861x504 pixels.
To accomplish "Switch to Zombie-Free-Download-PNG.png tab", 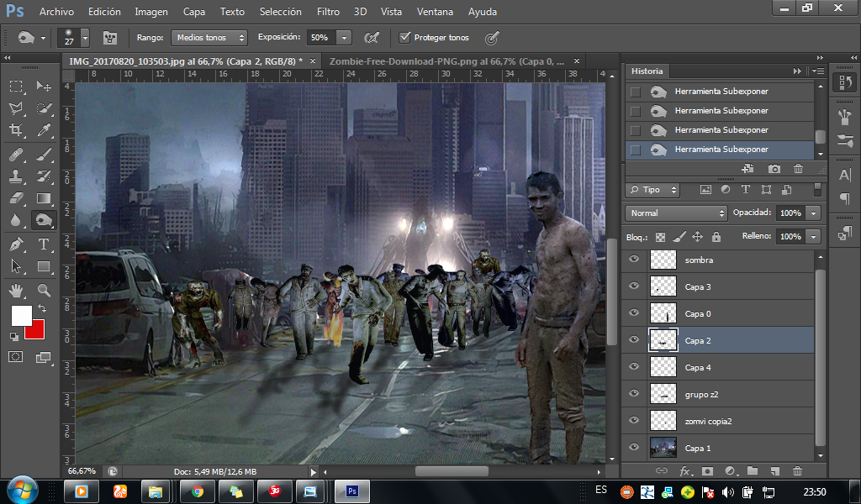I will tap(446, 61).
